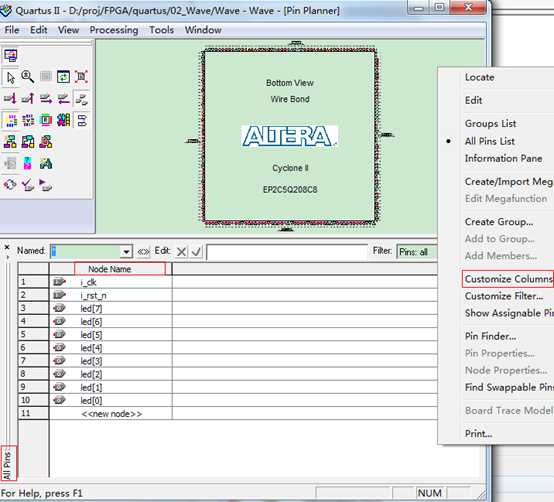Click the Edit text input field
The height and width of the screenshot is (502, 554).
pyautogui.click(x=287, y=252)
